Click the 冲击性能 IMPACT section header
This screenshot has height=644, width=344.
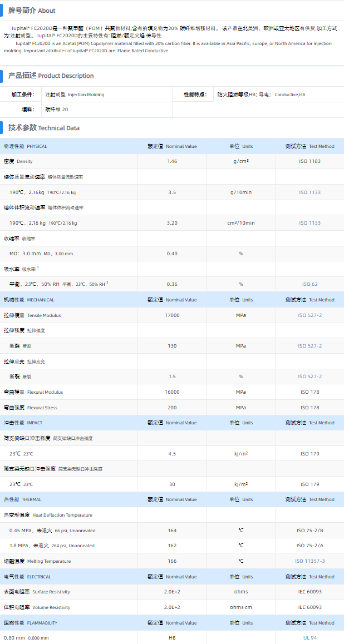tap(23, 423)
